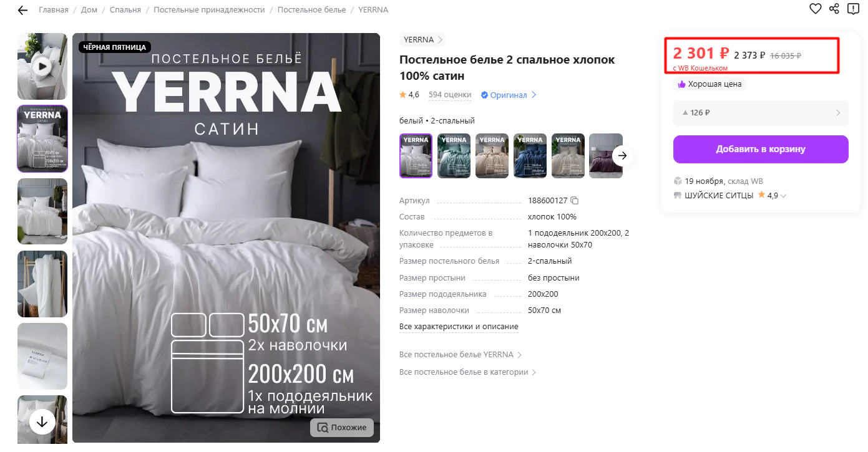The width and height of the screenshot is (868, 452).
Task: Go to YERRNA breadcrumb
Action: click(373, 10)
